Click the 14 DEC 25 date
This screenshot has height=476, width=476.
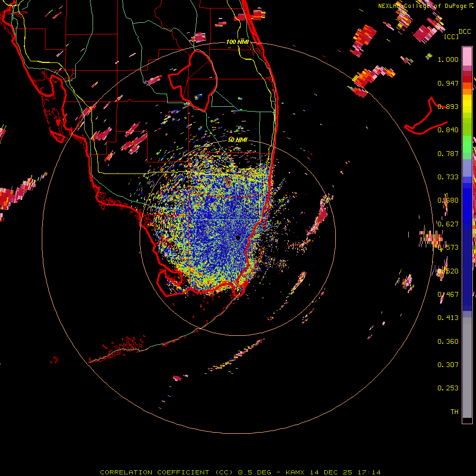click(x=331, y=472)
